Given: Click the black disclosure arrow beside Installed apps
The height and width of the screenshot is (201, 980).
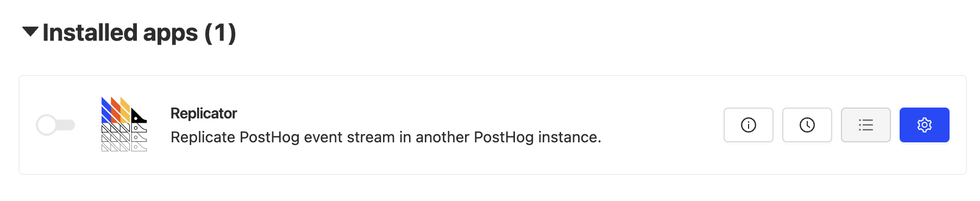Looking at the screenshot, I should click(30, 32).
